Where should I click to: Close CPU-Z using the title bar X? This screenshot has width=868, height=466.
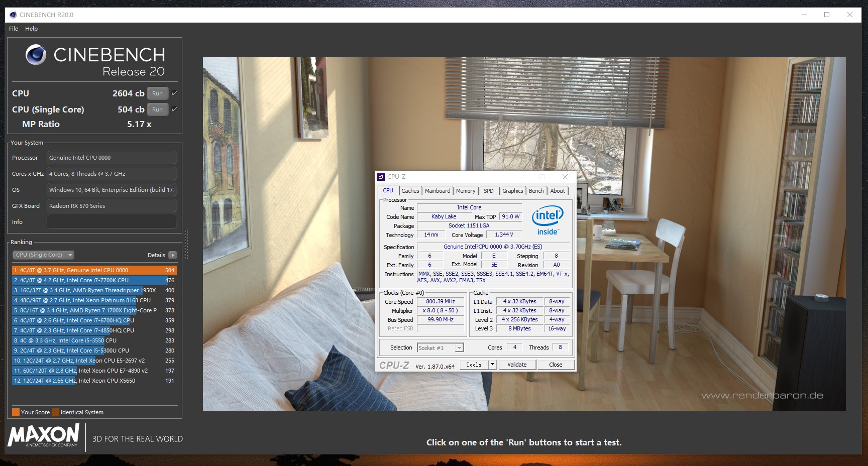[x=565, y=177]
